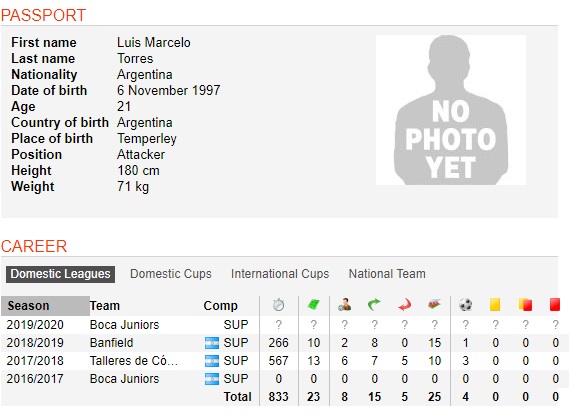
Task: Click the red card column icon
Action: [555, 305]
